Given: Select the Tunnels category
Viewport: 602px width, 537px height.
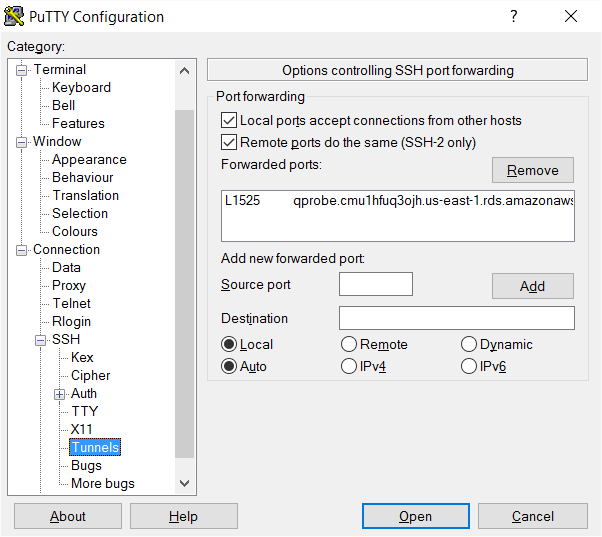Looking at the screenshot, I should point(95,447).
